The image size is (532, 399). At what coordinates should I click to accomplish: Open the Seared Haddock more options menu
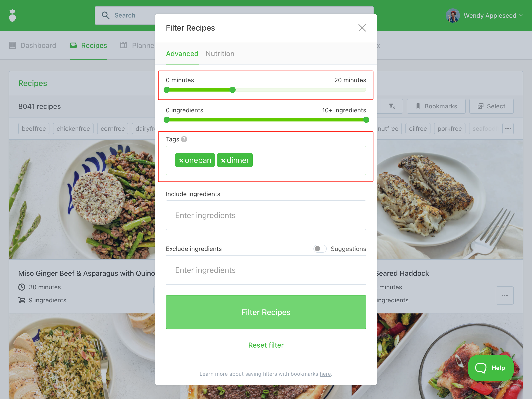505,295
